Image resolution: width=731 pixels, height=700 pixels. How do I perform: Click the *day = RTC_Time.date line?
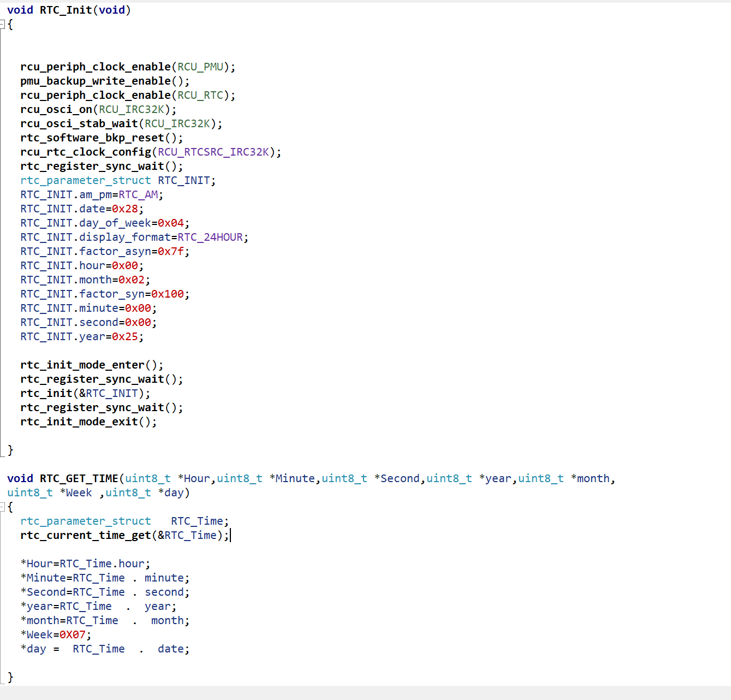(x=105, y=649)
